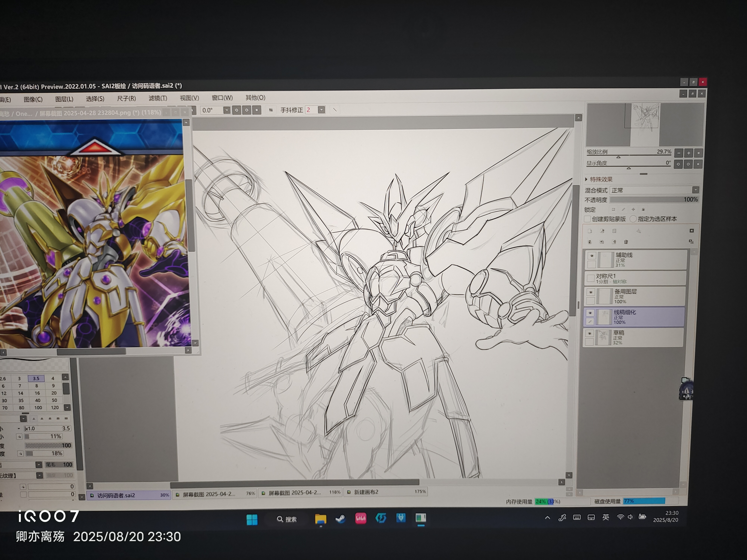Rotate view clockwise in the navigator 显示角度 row

click(x=688, y=164)
